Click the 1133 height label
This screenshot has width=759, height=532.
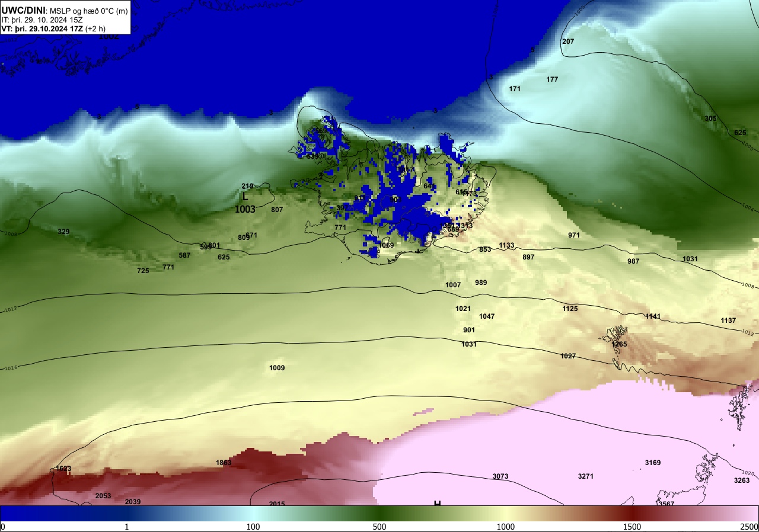click(506, 245)
